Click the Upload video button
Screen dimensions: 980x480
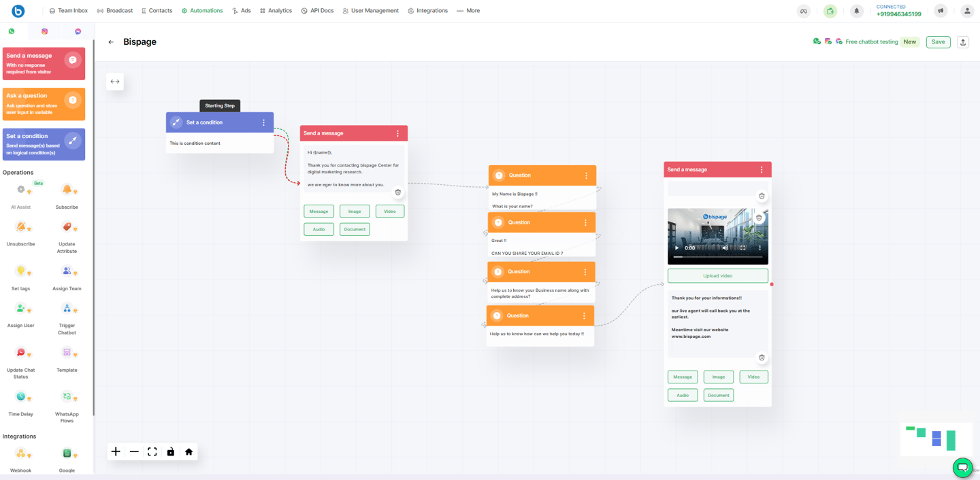pyautogui.click(x=718, y=276)
